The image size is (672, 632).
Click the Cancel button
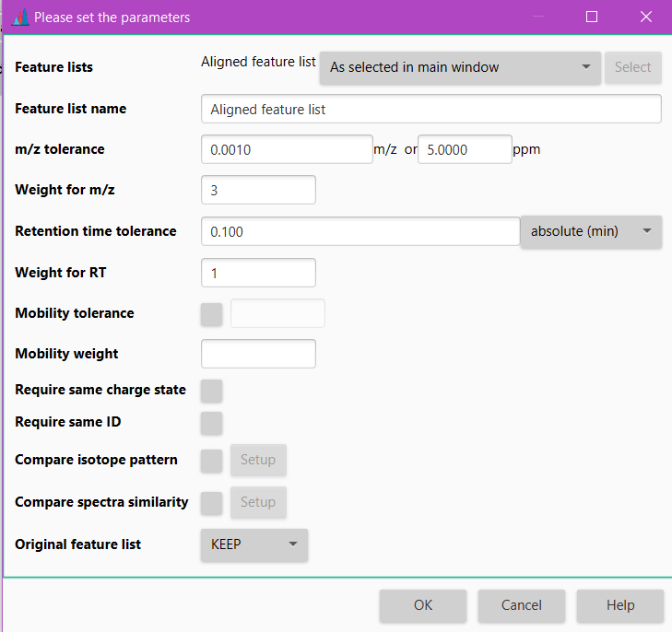(x=522, y=605)
